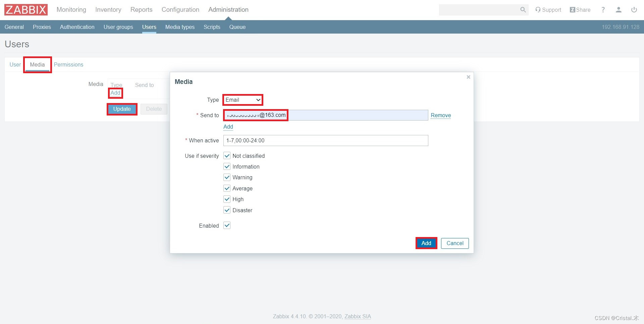644x324 pixels.
Task: Open the help question mark icon
Action: click(603, 10)
